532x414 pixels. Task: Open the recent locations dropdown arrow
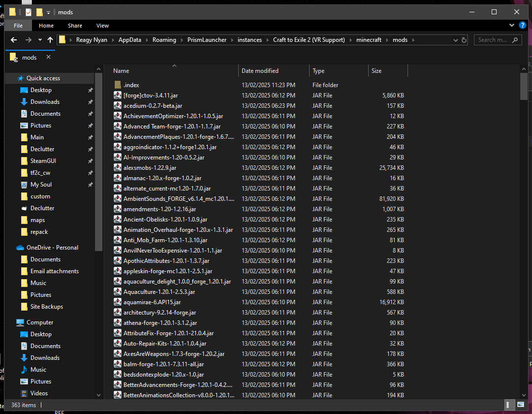40,40
